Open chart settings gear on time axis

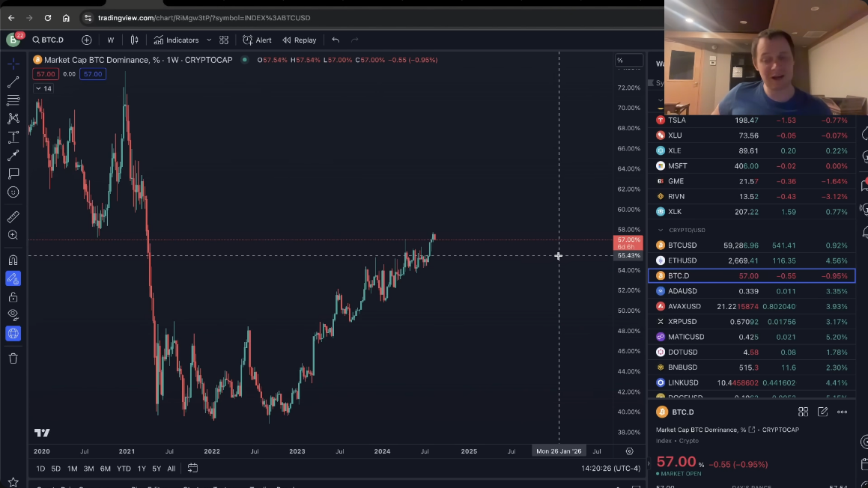[x=629, y=451]
